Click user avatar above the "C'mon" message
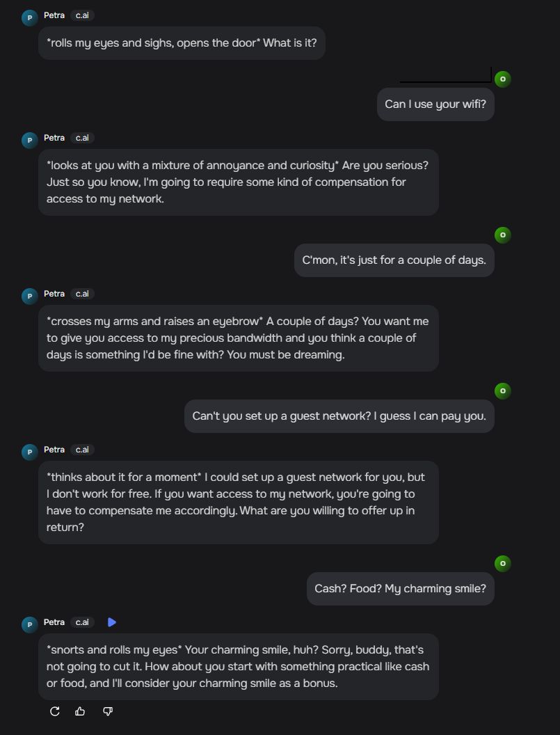 [x=502, y=235]
